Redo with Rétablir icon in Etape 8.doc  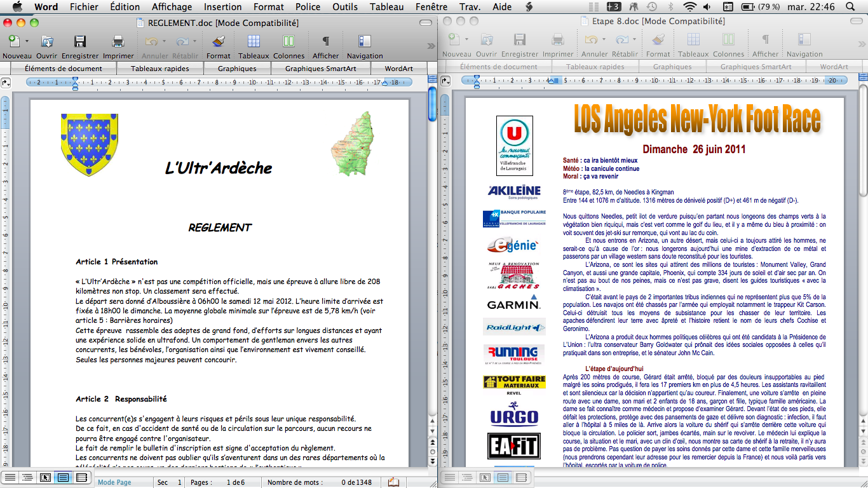[621, 40]
